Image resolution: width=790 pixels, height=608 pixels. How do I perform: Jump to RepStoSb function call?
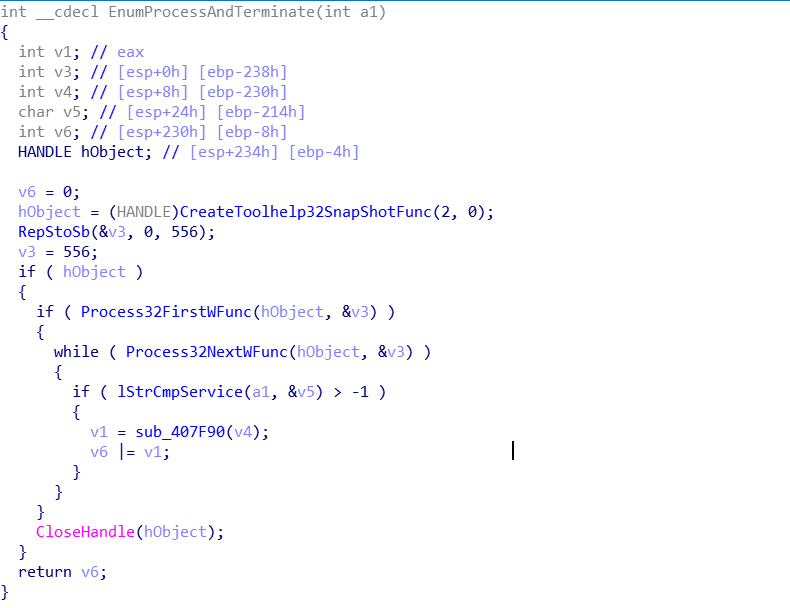tap(54, 232)
